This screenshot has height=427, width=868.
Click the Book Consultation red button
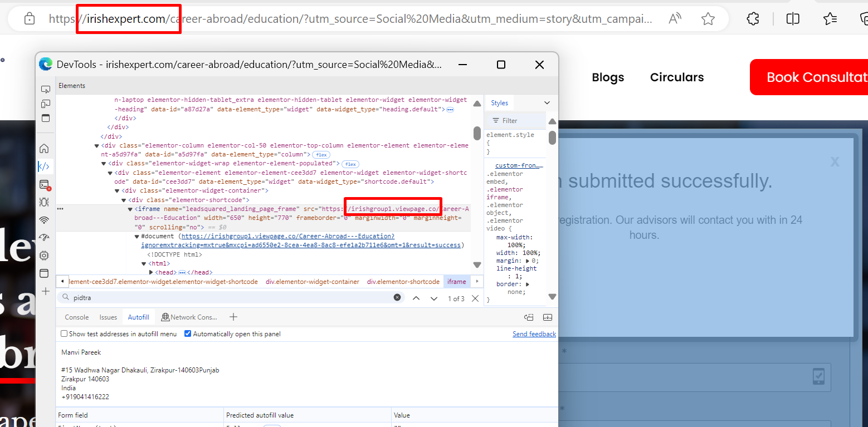(809, 77)
